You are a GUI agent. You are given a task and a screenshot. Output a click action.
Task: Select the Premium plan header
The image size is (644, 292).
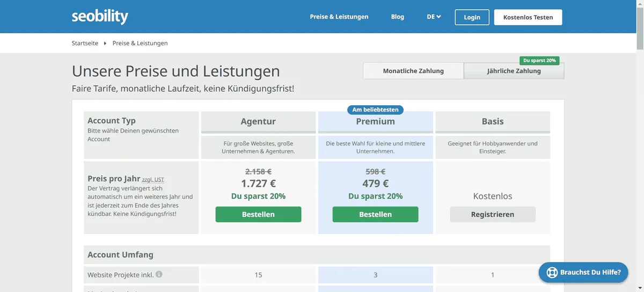(376, 121)
